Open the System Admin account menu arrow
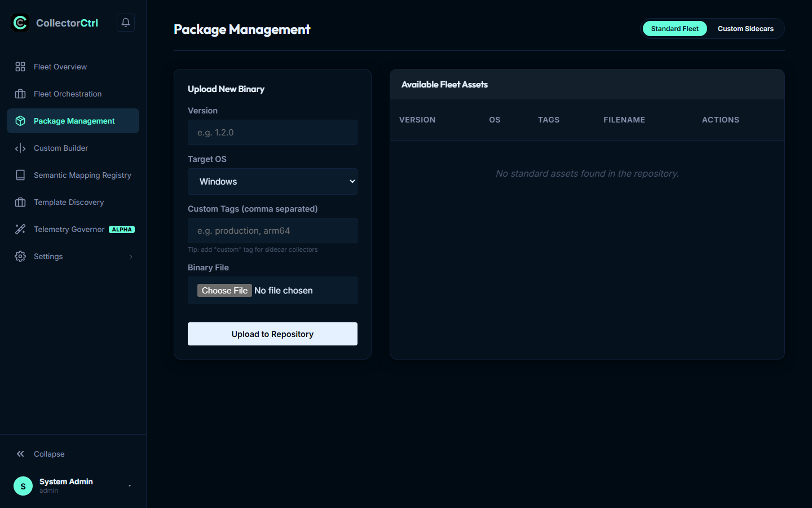812x508 pixels. coord(130,486)
